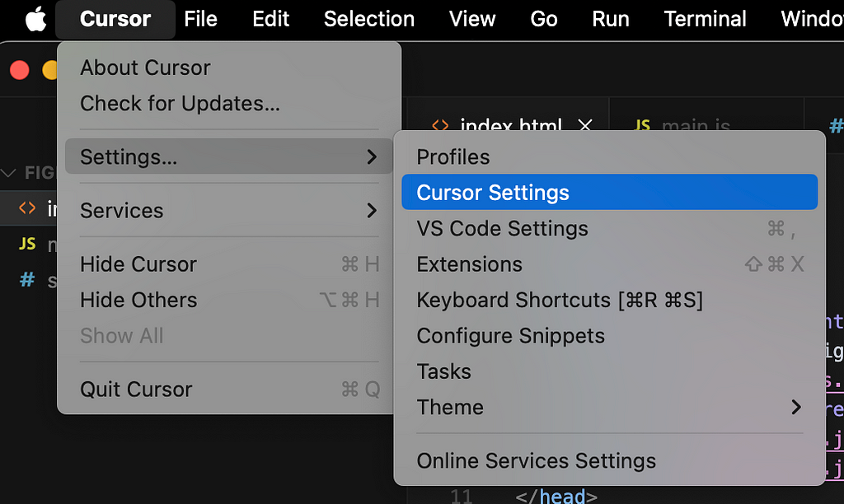Expand the Services submenu
844x504 pixels.
229,210
